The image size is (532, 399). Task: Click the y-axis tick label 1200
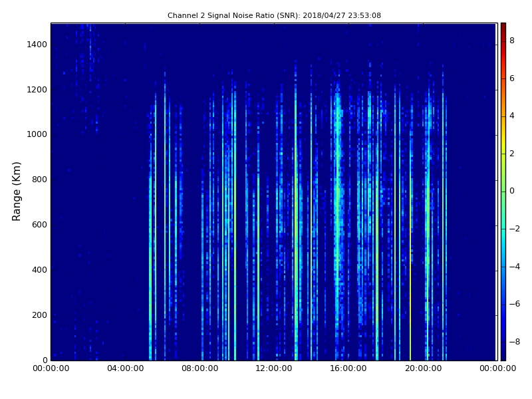pyautogui.click(x=37, y=90)
